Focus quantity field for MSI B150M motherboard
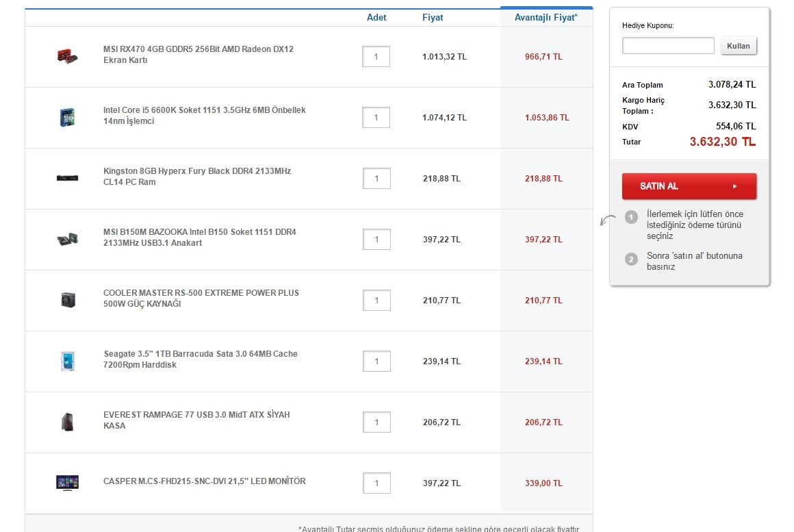 (376, 239)
